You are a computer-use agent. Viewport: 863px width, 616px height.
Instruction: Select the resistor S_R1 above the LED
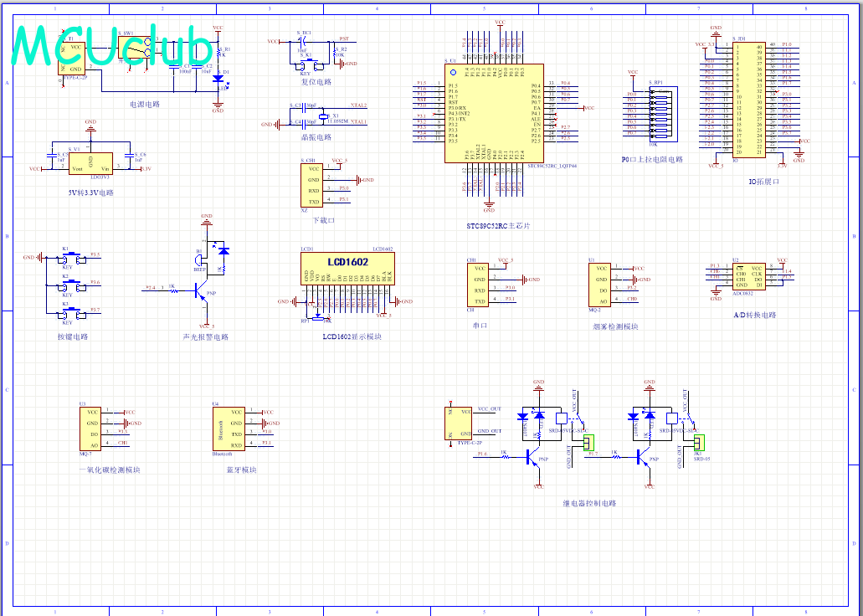pos(218,54)
